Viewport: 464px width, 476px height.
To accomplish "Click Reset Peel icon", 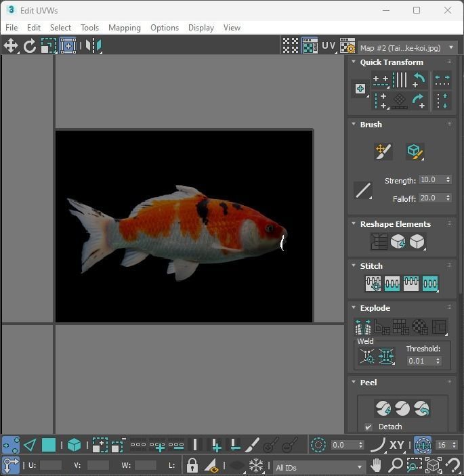I will tap(421, 408).
